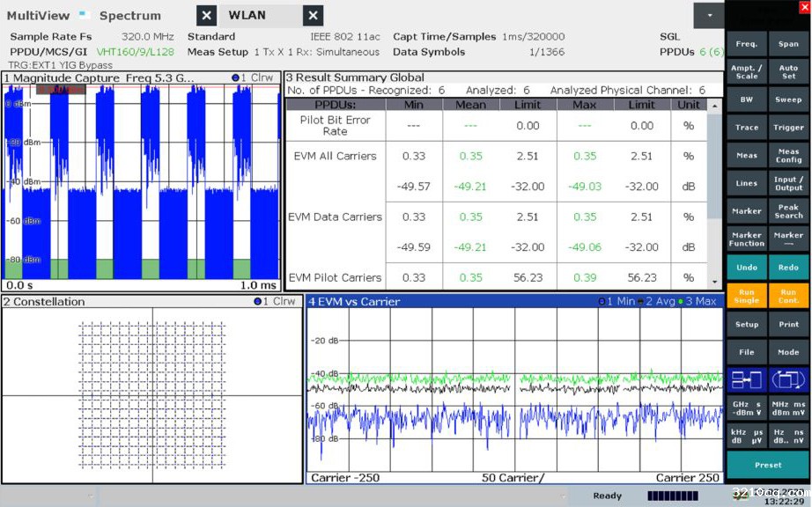
Task: Click the Meas softkey beside Meas Config
Action: (746, 156)
